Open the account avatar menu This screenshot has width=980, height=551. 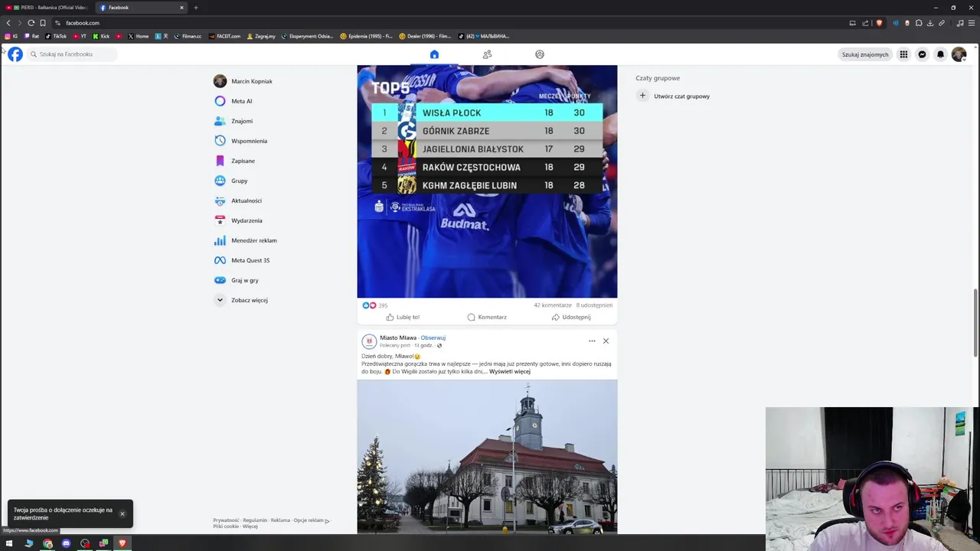tap(959, 54)
